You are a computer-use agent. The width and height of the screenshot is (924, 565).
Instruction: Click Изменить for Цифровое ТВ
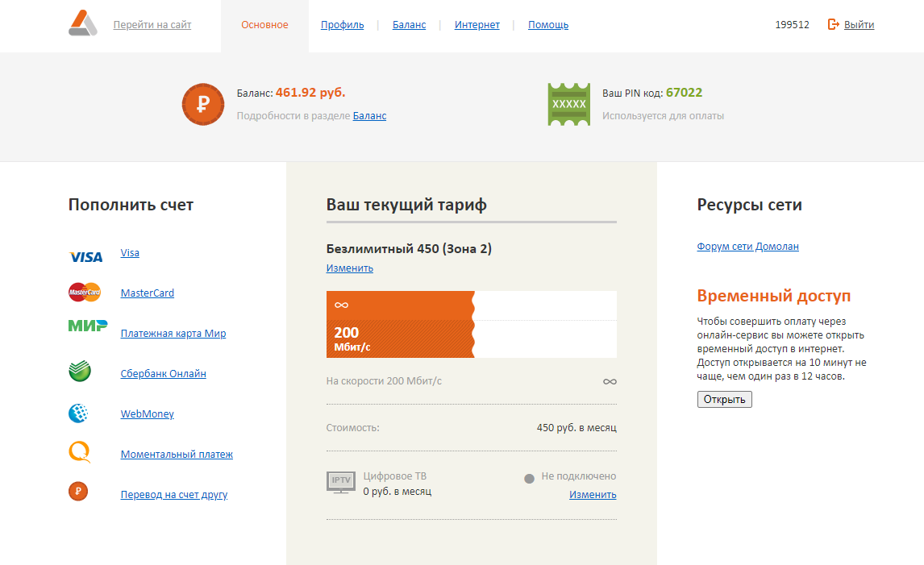(593, 495)
